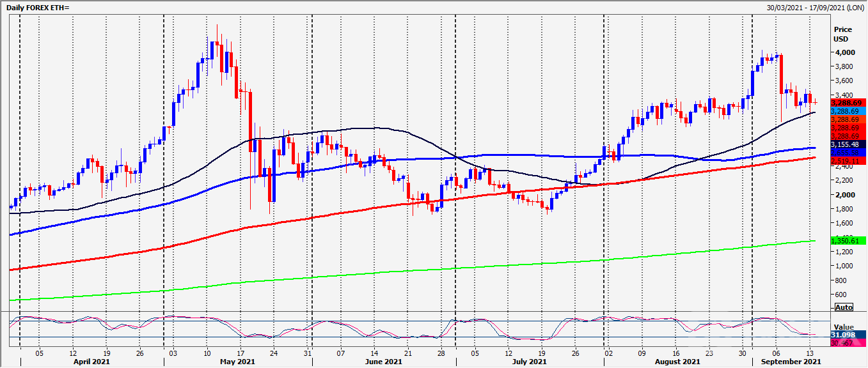Click the 'Value' indicator axis heading
Screen dimensions: 868x368
click(844, 326)
